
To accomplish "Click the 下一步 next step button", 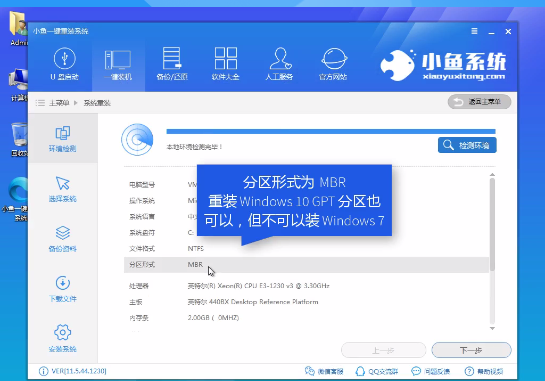I will (x=471, y=350).
